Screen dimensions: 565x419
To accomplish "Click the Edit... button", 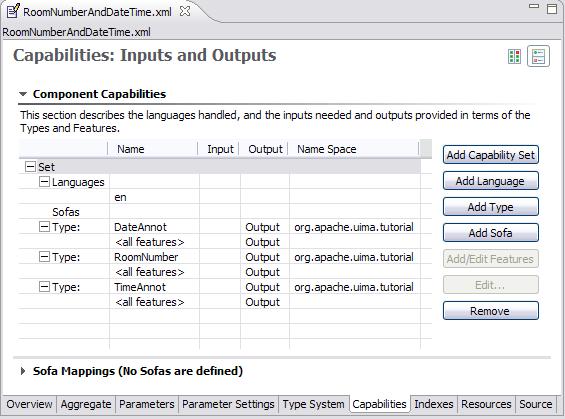I will pyautogui.click(x=491, y=285).
